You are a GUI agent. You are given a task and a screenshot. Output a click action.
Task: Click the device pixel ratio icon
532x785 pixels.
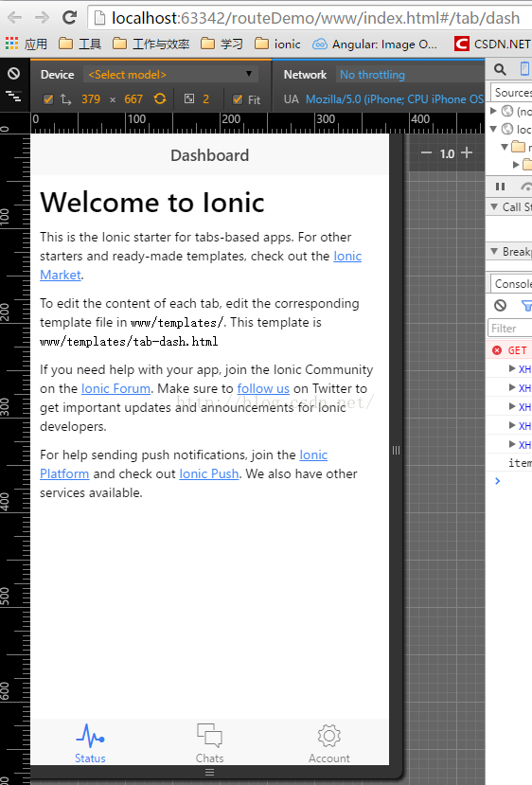189,98
